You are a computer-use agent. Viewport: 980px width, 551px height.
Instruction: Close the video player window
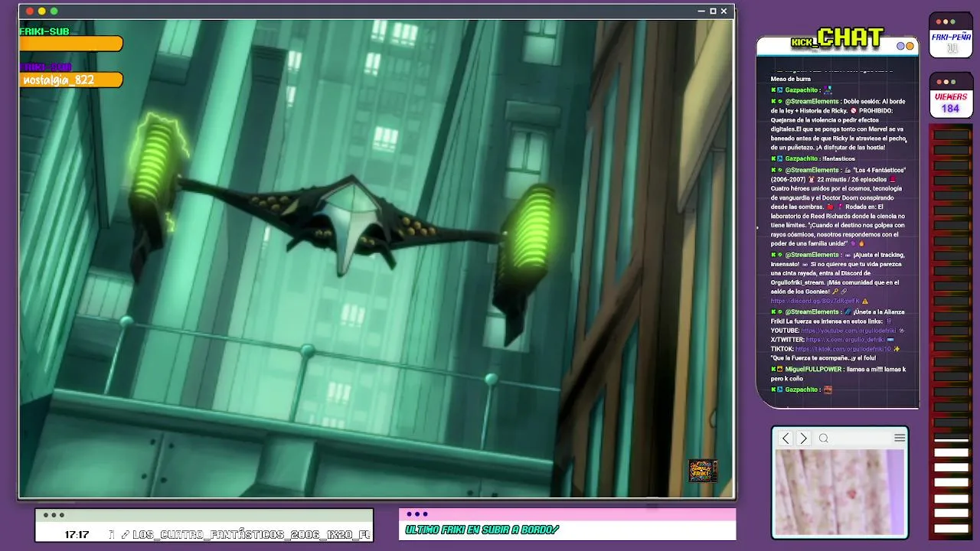click(724, 11)
